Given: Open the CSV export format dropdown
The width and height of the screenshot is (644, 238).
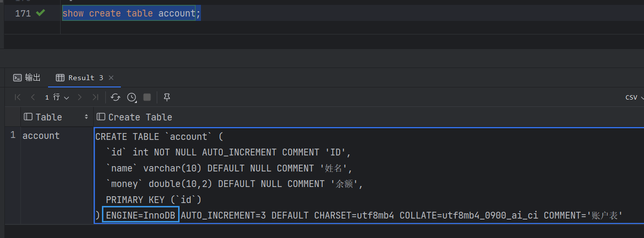Looking at the screenshot, I should click(x=634, y=98).
